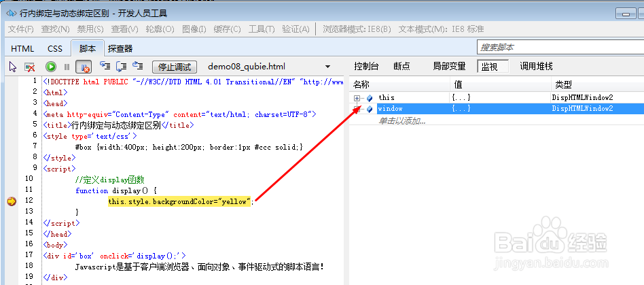Toggle the break on error button
Image resolution: width=644 pixels, height=285 pixels.
[85, 67]
